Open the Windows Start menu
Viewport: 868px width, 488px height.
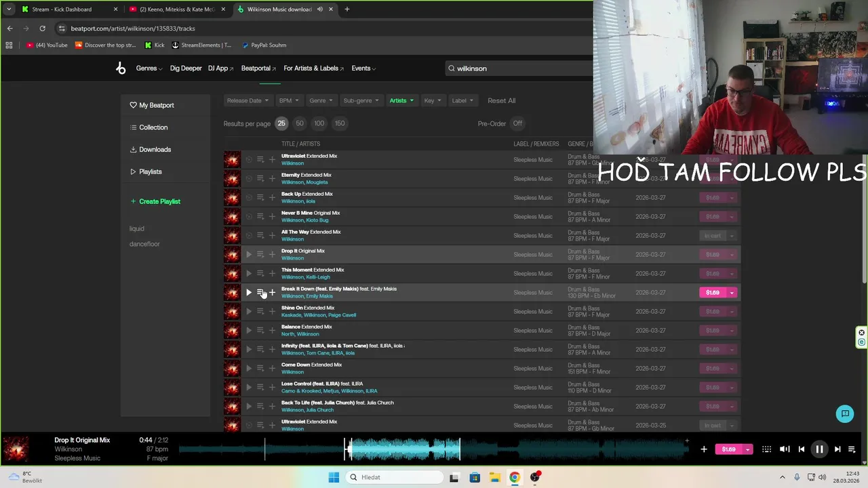pos(334,477)
